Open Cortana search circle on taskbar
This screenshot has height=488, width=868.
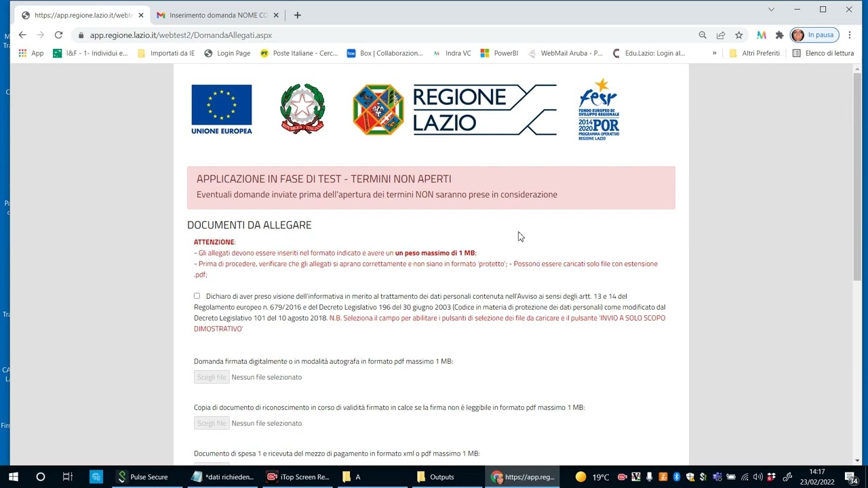(x=41, y=477)
